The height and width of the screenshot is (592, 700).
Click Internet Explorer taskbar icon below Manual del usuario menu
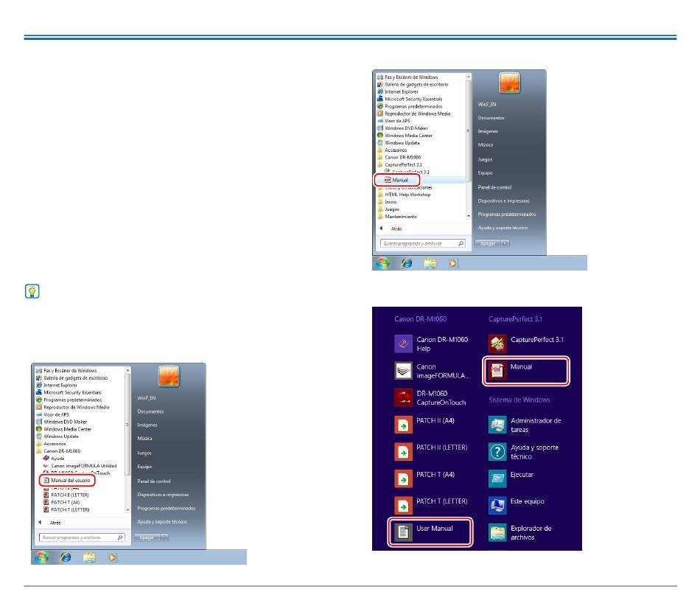(x=66, y=557)
